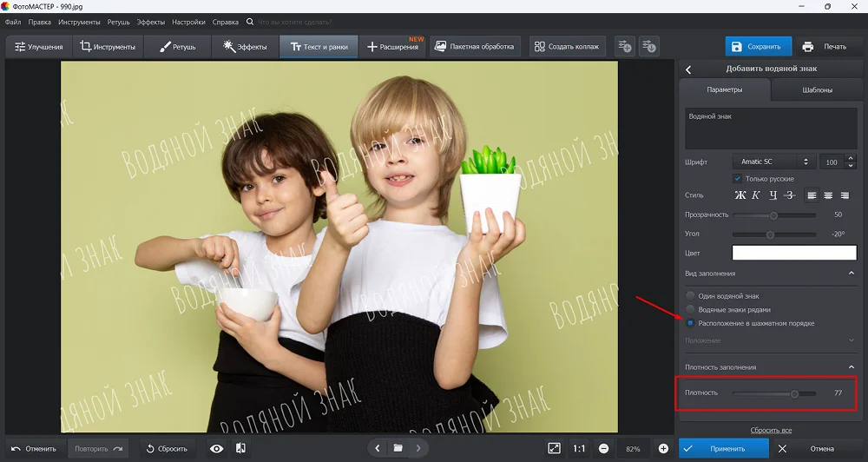868x462 pixels.
Task: Set zoom to 1:1 scale
Action: pyautogui.click(x=578, y=449)
